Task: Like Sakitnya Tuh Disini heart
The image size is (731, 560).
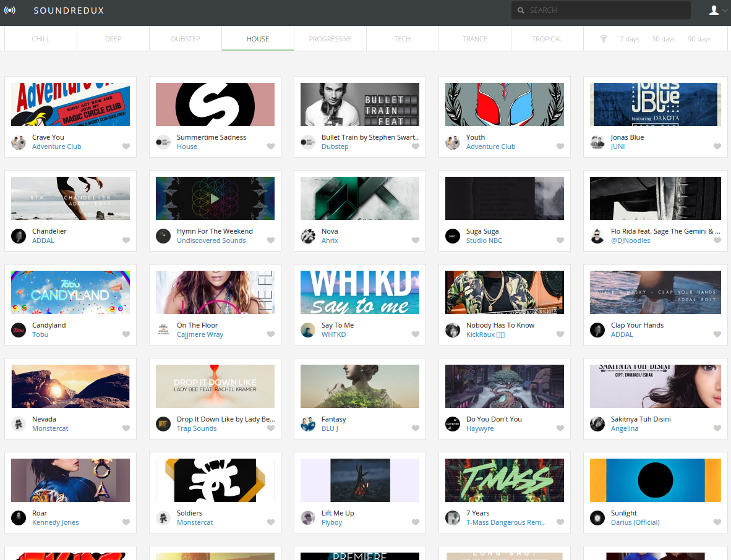Action: tap(717, 428)
